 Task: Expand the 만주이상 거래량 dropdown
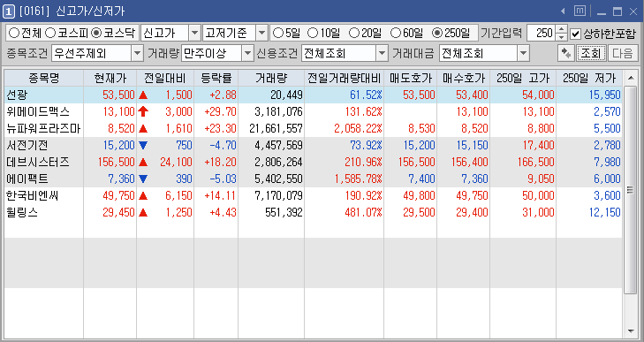pyautogui.click(x=247, y=53)
